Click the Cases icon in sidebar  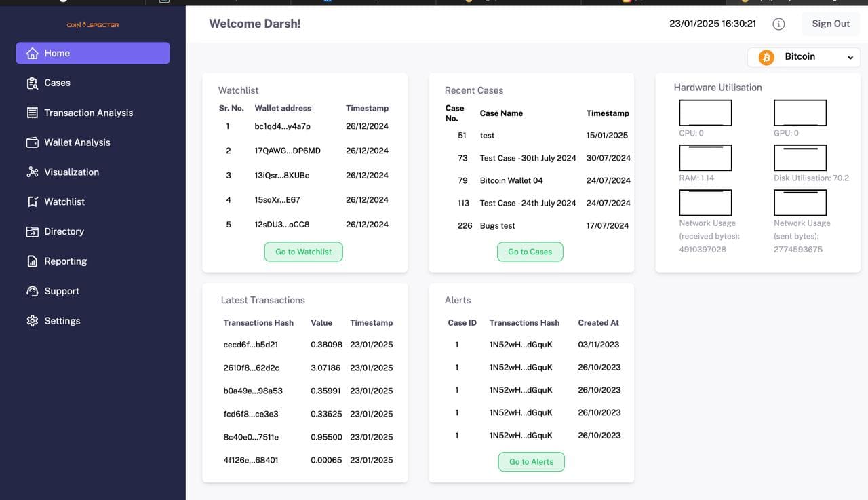point(32,83)
